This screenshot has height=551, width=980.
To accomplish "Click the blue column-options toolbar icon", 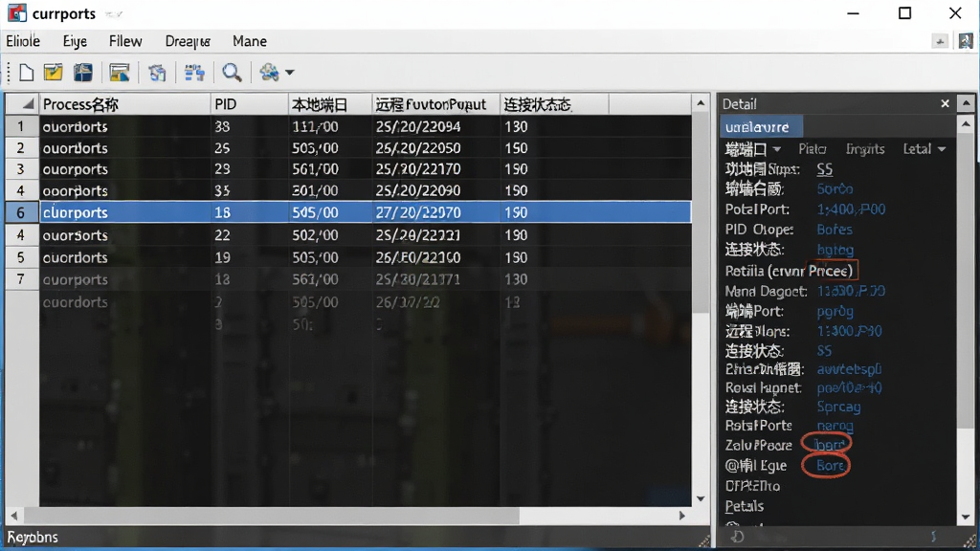I will (x=194, y=73).
